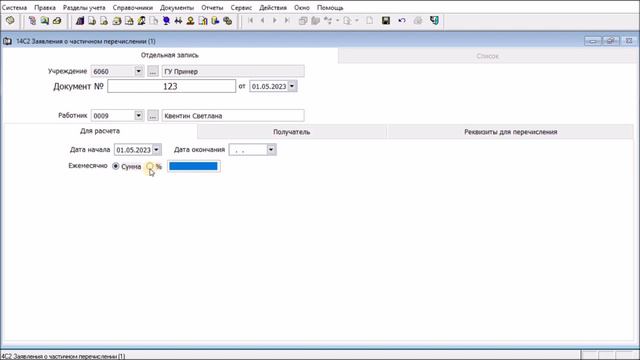Switch to the Отдельная запись tab
640x360 pixels.
[170, 55]
